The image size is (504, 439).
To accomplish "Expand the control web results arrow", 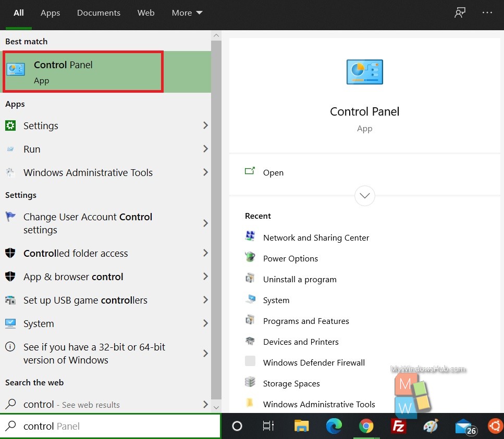I will pyautogui.click(x=205, y=404).
